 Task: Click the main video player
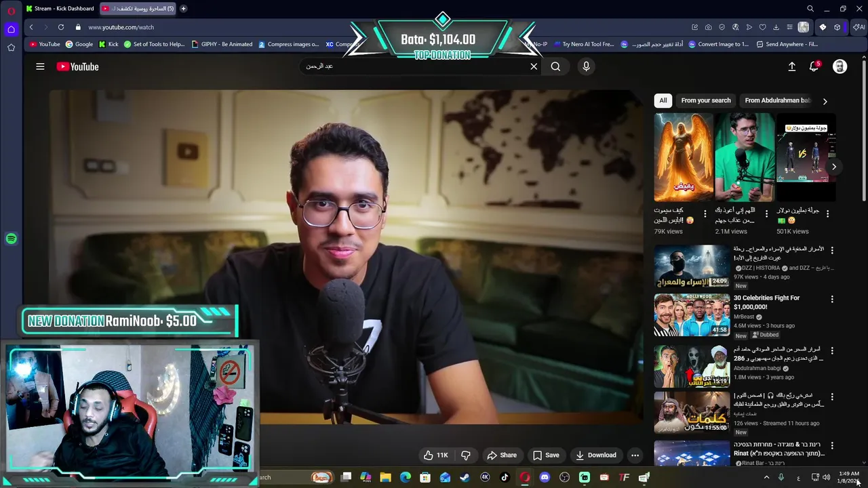(345, 256)
